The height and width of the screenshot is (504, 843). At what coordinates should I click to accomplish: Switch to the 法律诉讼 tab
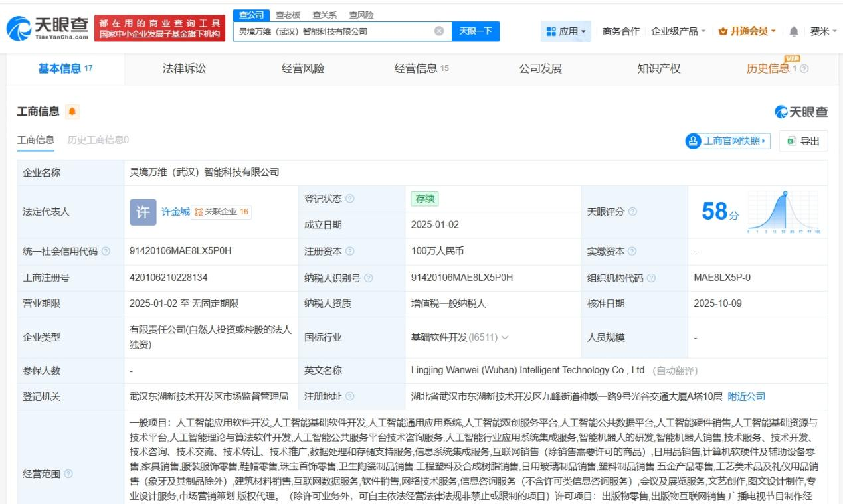(x=184, y=67)
